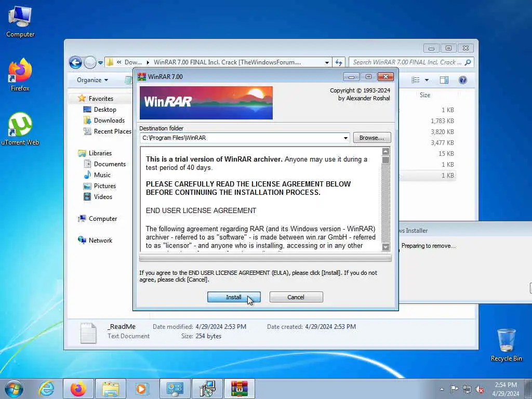This screenshot has width=532, height=399.
Task: Click Cancel in the WinRAR installer
Action: [x=296, y=297]
